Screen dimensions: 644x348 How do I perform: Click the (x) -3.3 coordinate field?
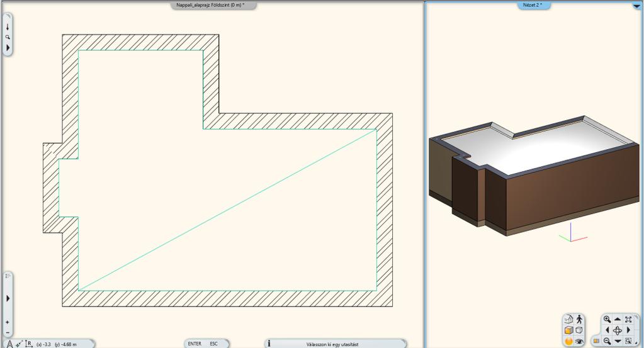point(43,344)
